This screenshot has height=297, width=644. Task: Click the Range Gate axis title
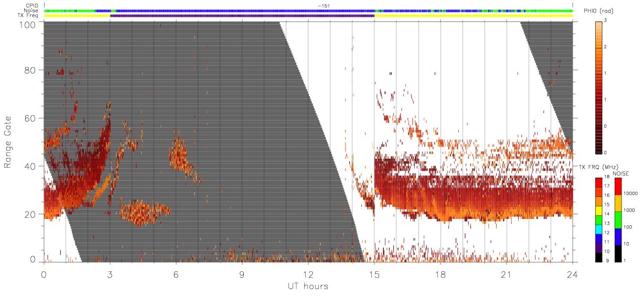[9, 141]
